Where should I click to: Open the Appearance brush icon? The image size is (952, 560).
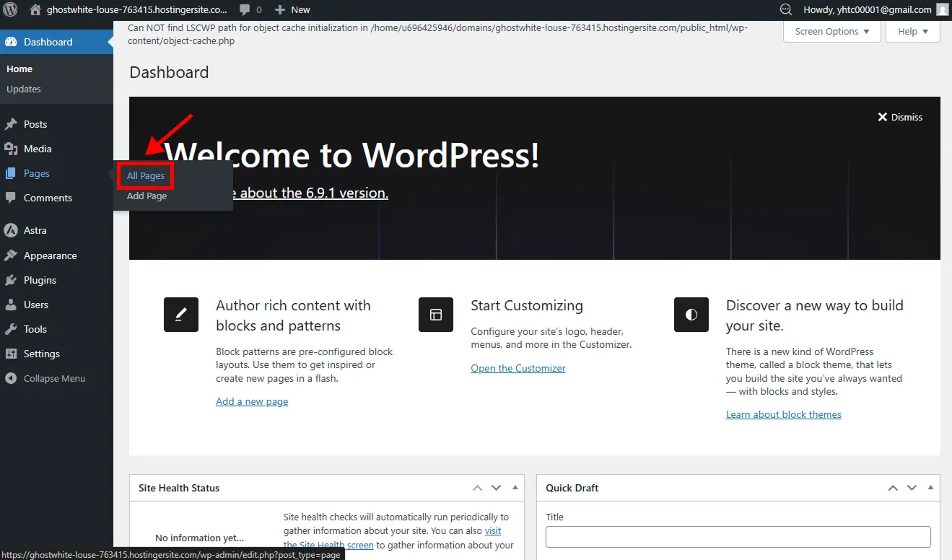pyautogui.click(x=12, y=255)
